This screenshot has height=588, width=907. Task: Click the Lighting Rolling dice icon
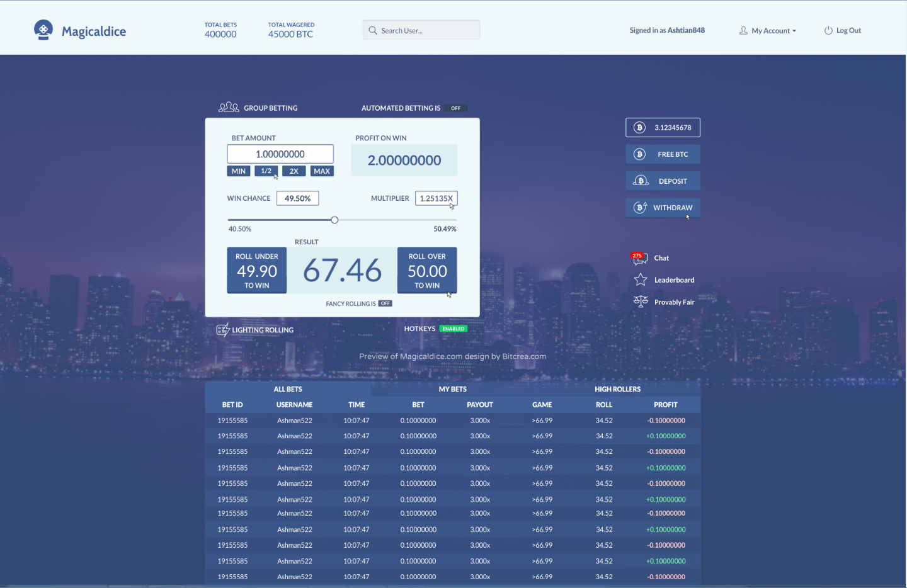click(x=223, y=329)
